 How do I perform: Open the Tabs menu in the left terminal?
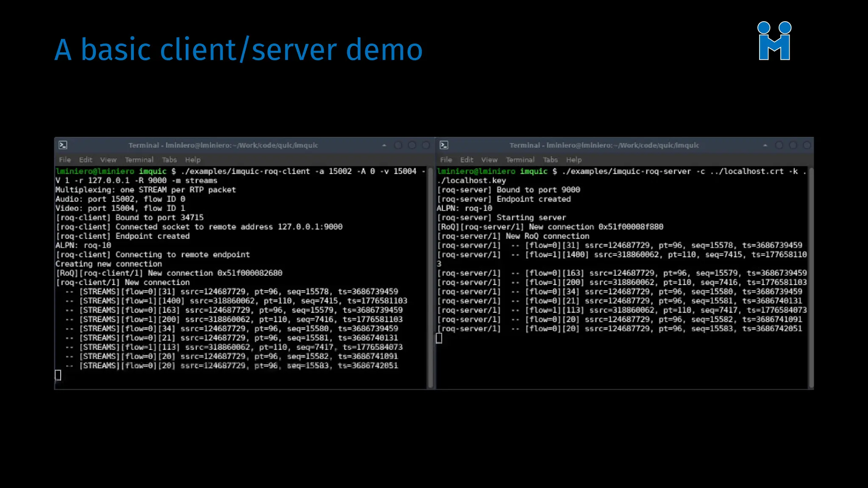click(169, 160)
